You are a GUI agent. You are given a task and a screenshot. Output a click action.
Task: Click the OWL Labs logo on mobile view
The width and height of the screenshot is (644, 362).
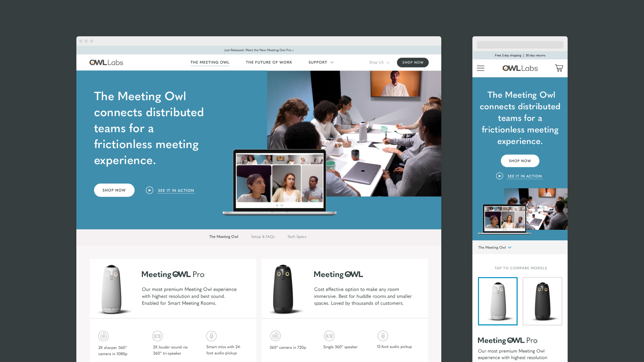tap(520, 68)
